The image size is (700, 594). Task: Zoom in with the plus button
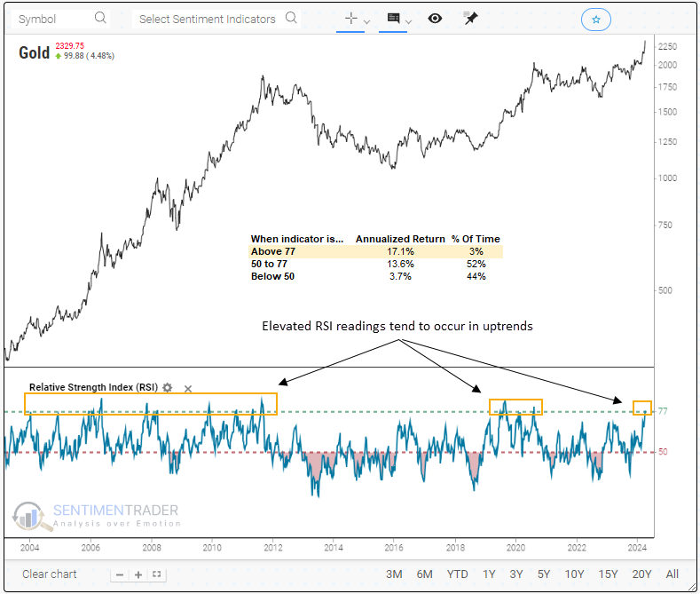[x=138, y=574]
